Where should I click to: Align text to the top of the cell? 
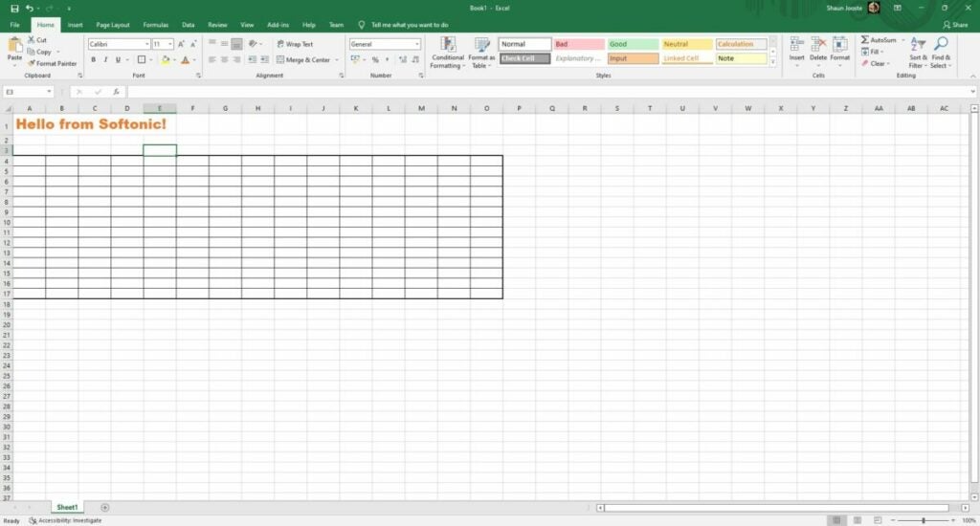[x=212, y=44]
